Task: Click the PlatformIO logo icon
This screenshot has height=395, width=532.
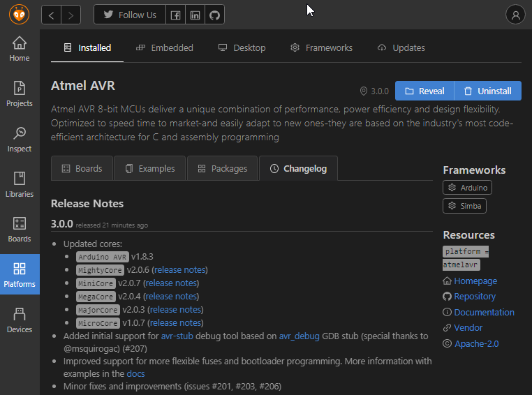Action: pos(20,14)
